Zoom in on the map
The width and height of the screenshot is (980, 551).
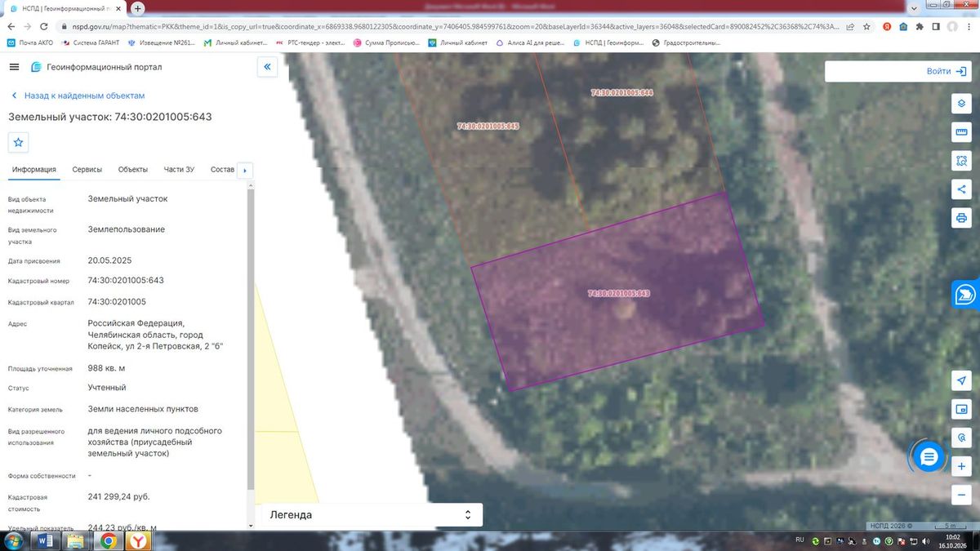click(x=961, y=466)
